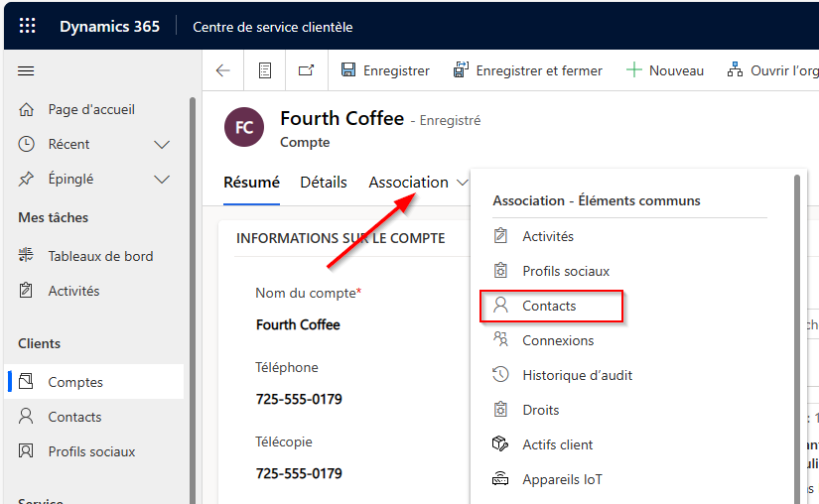Click the Nouveau button label
The width and height of the screenshot is (819, 504).
(x=676, y=70)
